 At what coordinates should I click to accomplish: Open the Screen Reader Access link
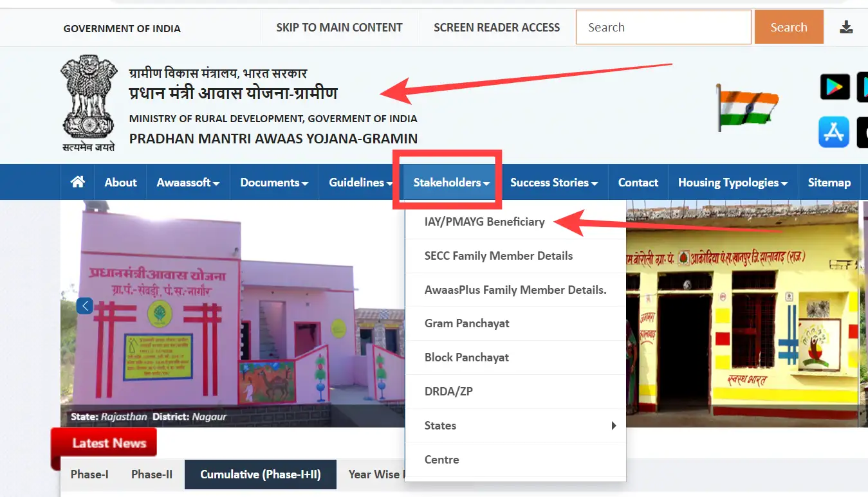click(497, 28)
